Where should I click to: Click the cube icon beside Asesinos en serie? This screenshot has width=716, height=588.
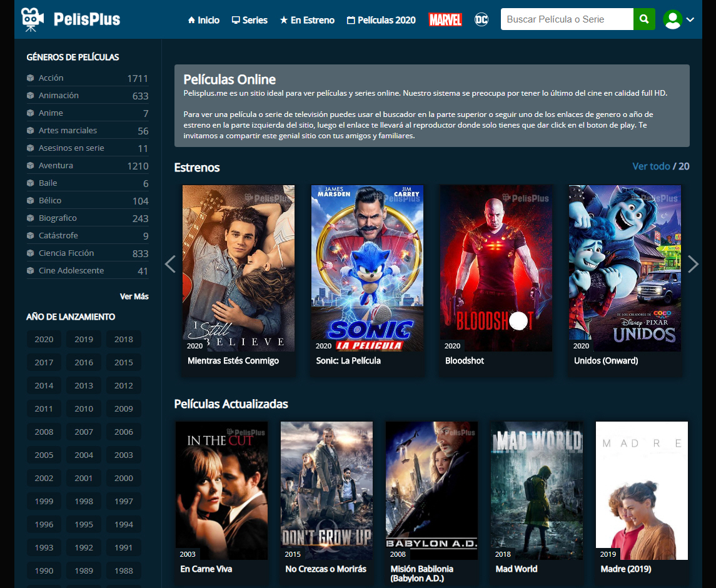(x=30, y=148)
